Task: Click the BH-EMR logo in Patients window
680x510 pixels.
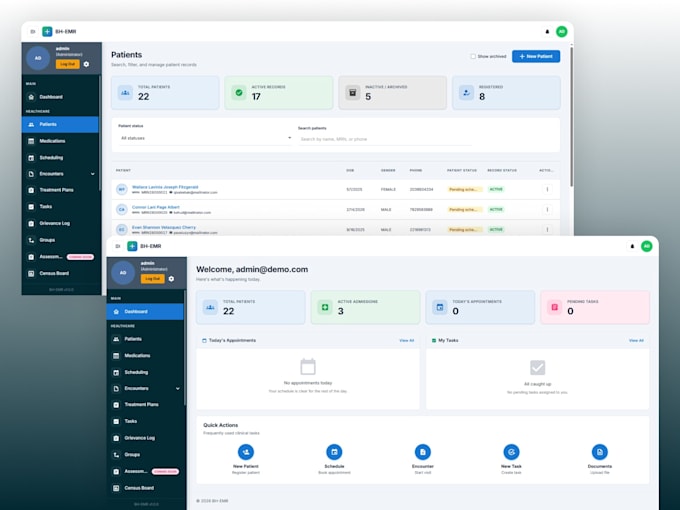Action: pos(47,32)
